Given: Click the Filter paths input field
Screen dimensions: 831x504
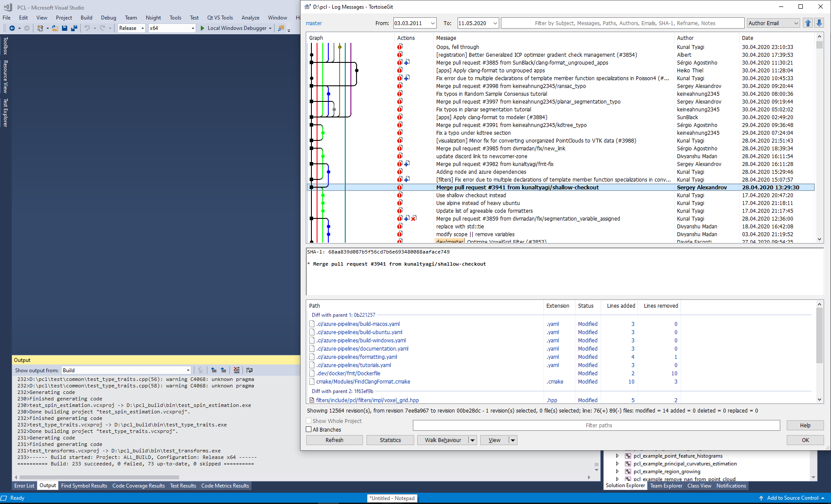Looking at the screenshot, I should coord(596,425).
